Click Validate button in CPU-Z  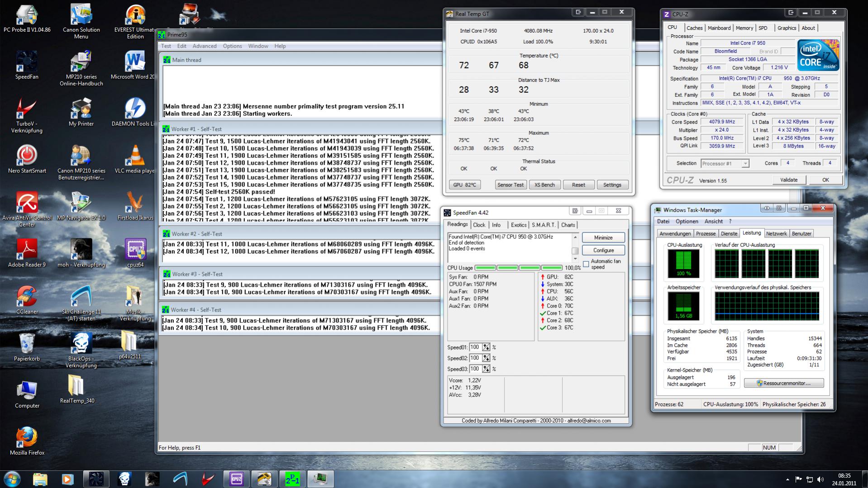click(x=788, y=180)
